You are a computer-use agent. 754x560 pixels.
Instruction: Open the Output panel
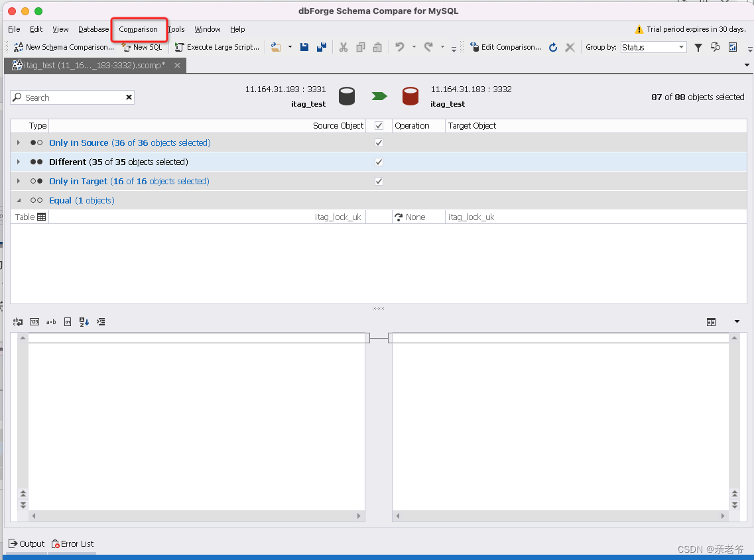tap(27, 543)
